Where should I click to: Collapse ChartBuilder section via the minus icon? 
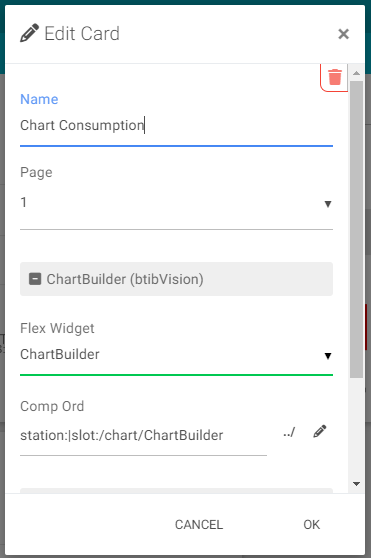(x=35, y=279)
